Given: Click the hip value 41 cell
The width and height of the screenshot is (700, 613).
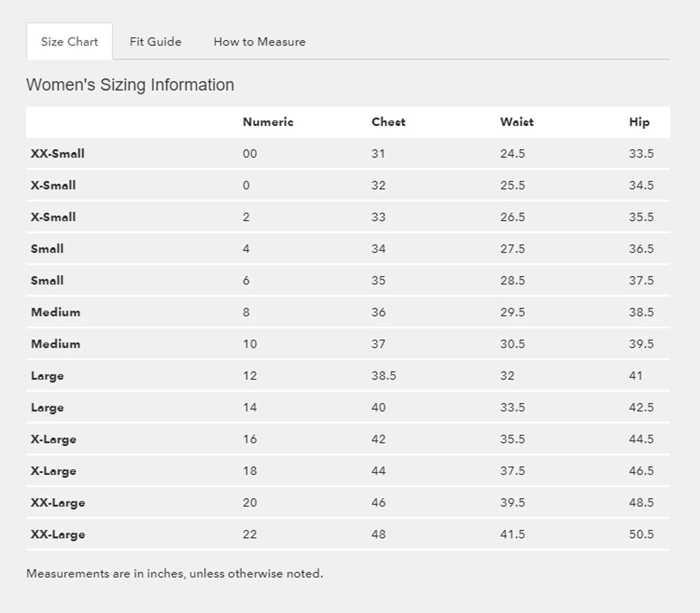Looking at the screenshot, I should (636, 376).
